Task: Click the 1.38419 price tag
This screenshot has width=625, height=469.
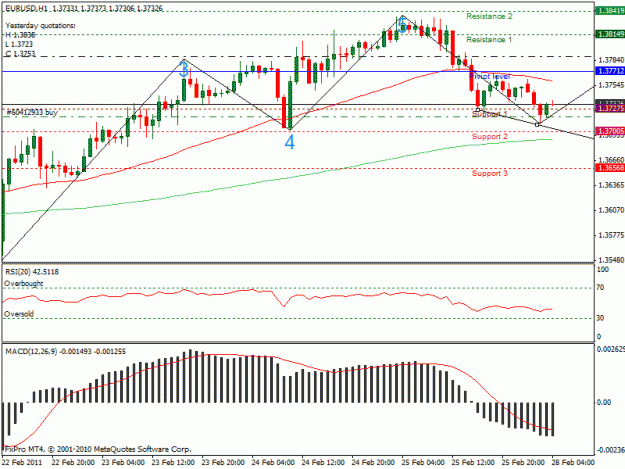Action: coord(610,10)
